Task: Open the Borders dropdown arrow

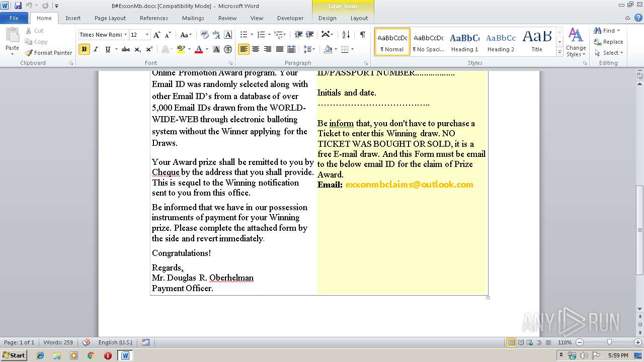Action: (352, 49)
